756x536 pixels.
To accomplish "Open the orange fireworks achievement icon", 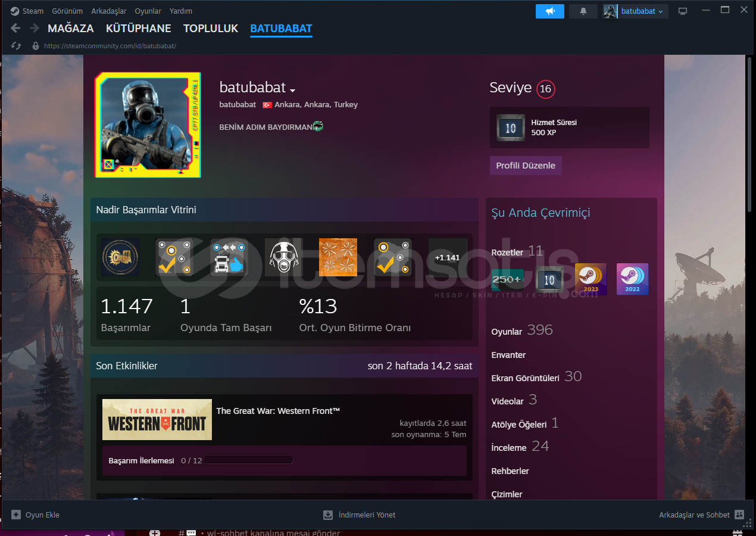I will pyautogui.click(x=338, y=257).
